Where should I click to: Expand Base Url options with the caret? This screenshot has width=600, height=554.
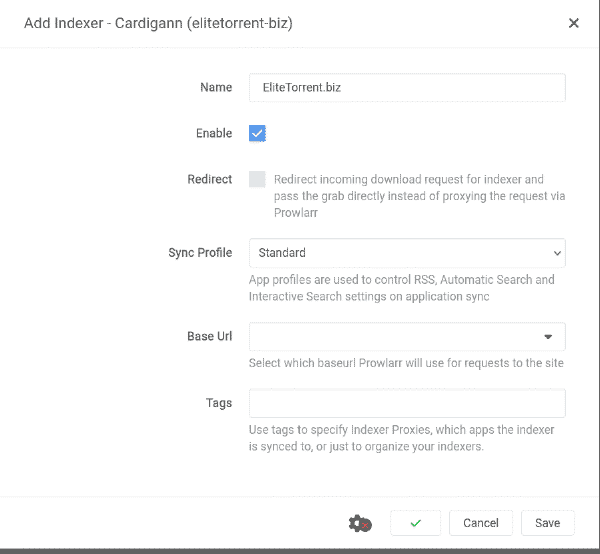click(x=548, y=337)
